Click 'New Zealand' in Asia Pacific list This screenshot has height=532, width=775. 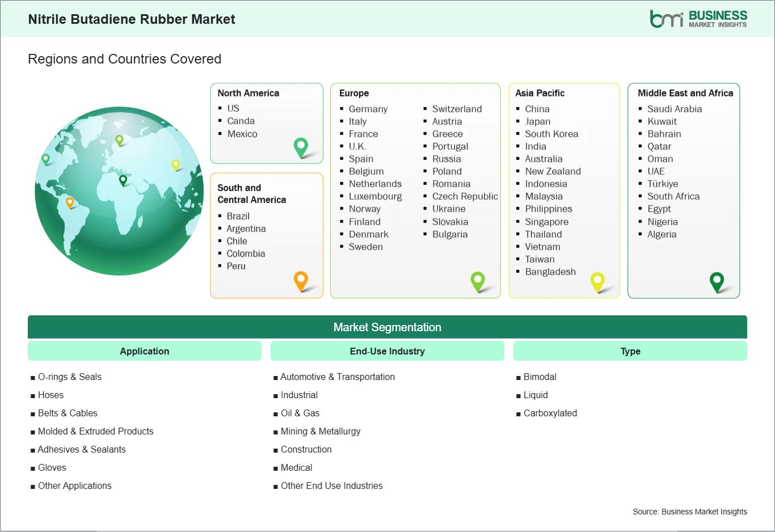click(x=553, y=171)
